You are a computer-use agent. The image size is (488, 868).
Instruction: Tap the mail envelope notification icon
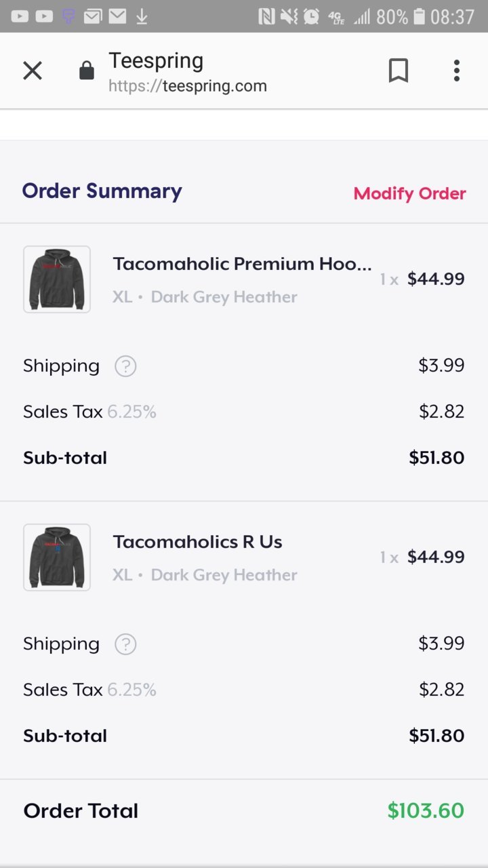[x=117, y=16]
